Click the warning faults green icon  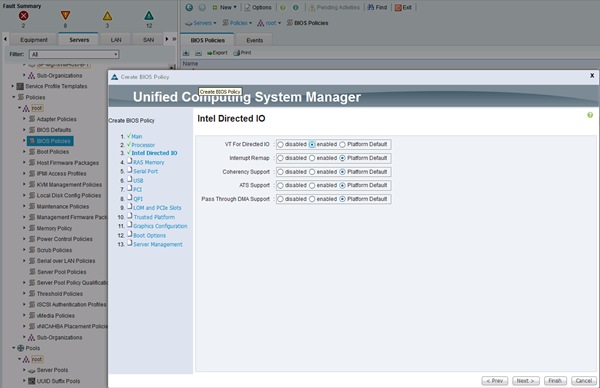click(149, 16)
